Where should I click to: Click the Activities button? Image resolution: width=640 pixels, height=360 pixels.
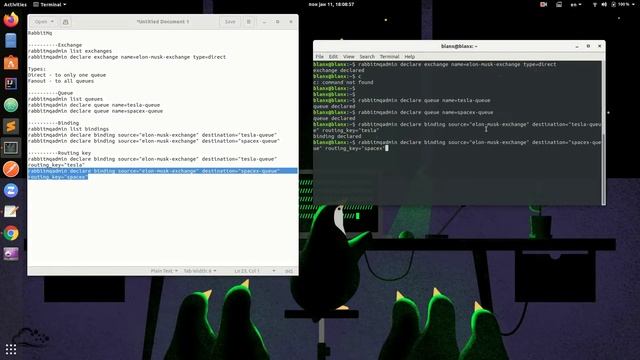(x=15, y=4)
